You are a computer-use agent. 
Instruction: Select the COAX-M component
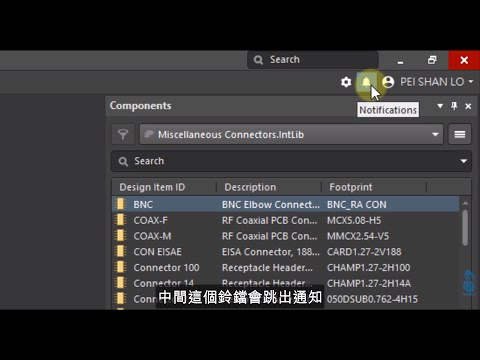coord(286,236)
